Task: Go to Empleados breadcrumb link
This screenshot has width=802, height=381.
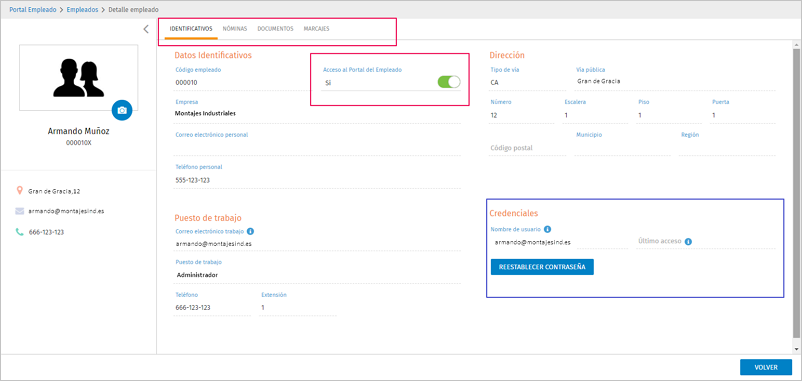Action: coord(82,10)
